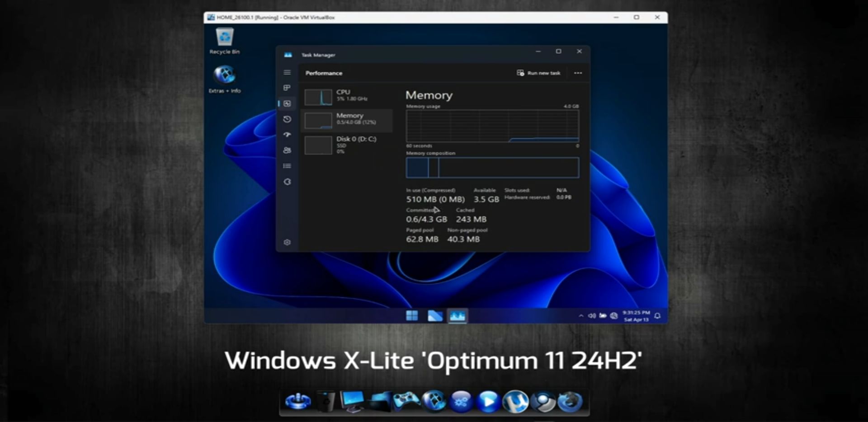Click the Task Manager title bar icon
Image resolution: width=868 pixels, height=422 pixels.
[x=288, y=55]
